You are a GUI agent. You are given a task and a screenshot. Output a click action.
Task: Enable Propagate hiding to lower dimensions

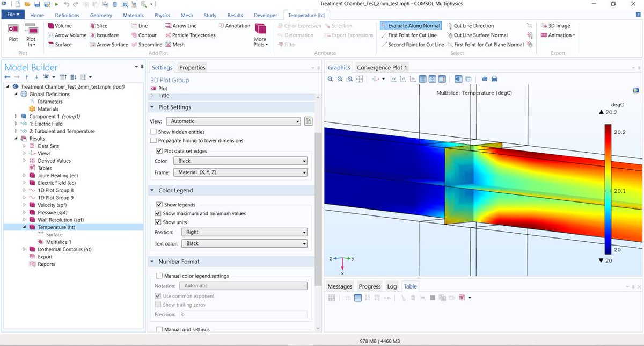pyautogui.click(x=154, y=140)
